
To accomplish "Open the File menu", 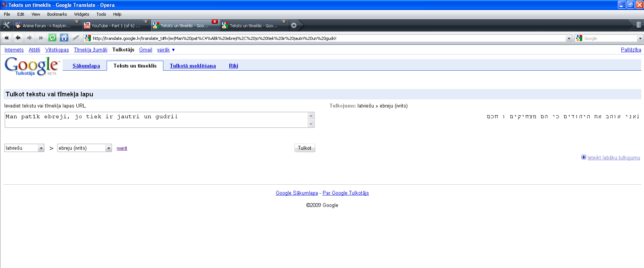I will (7, 14).
